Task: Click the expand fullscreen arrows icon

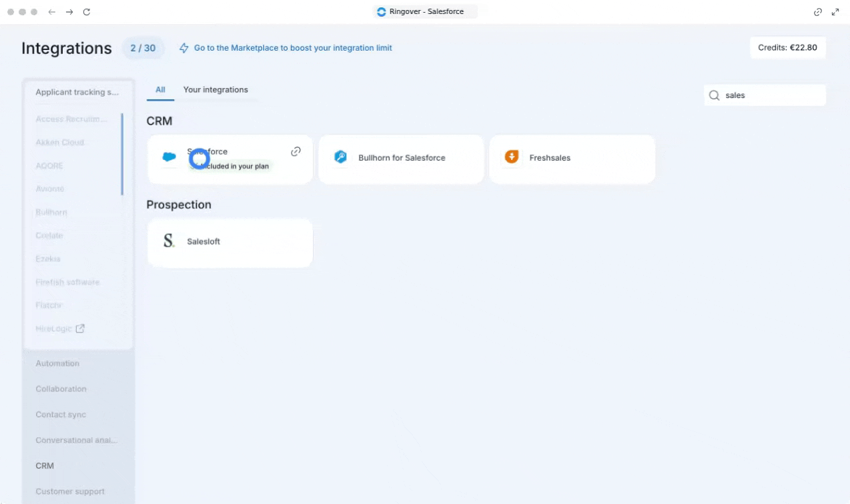Action: tap(835, 12)
